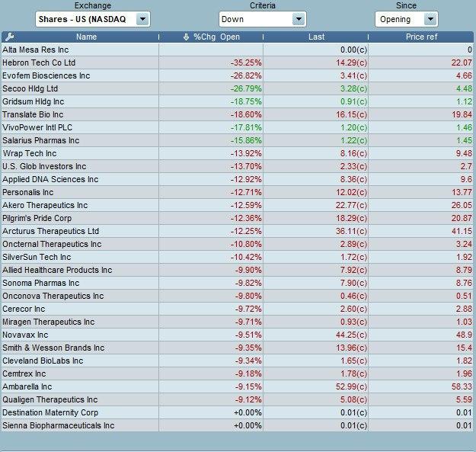476x452 pixels.
Task: Click the 5.59 price ref value
Action: click(464, 399)
